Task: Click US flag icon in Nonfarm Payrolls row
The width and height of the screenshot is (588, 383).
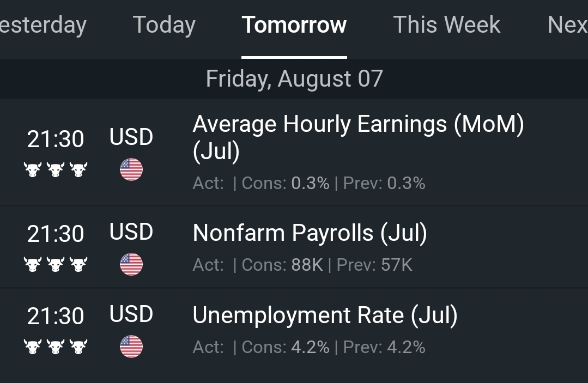Action: tap(131, 264)
